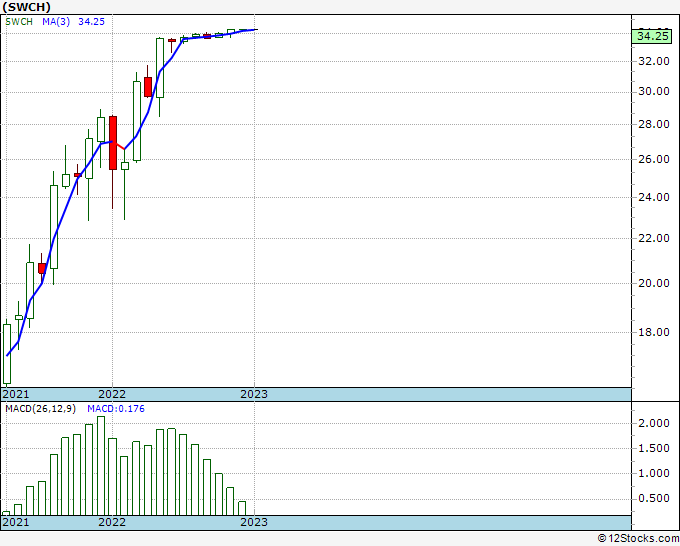
Task: Click the 18.00 price axis label
Action: [x=654, y=332]
